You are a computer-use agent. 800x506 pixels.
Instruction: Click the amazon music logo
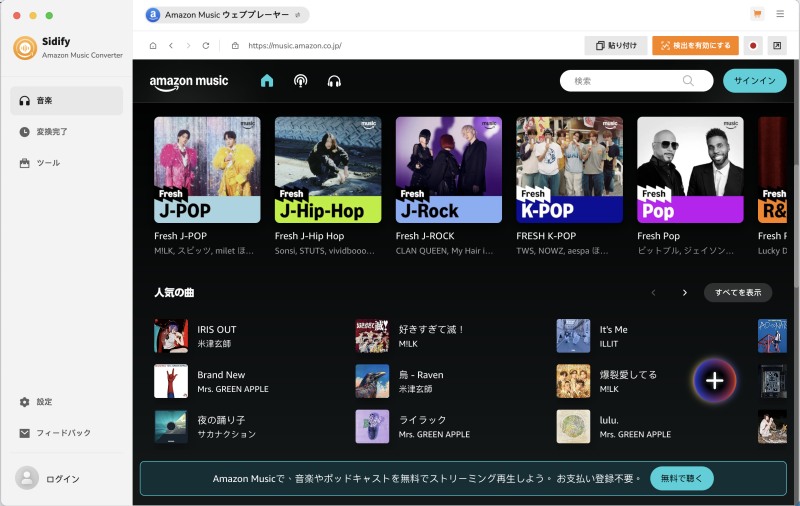pyautogui.click(x=189, y=82)
